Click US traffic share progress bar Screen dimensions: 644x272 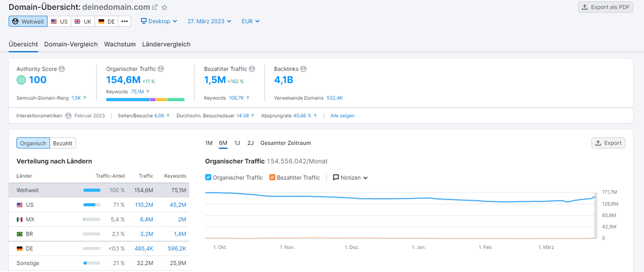pos(92,205)
